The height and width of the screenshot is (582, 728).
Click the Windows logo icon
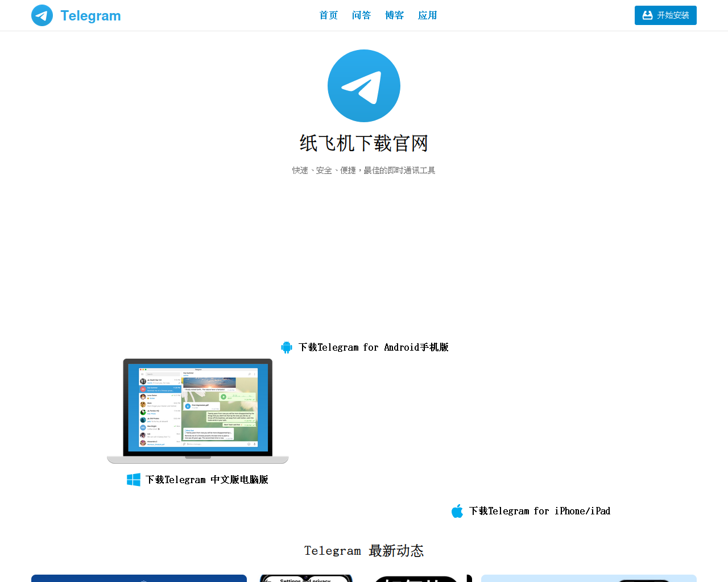click(134, 480)
